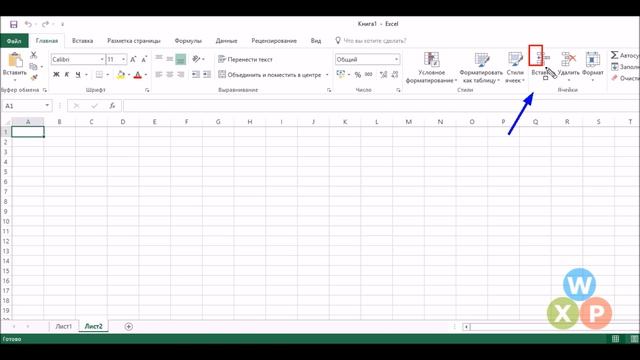Open the font size 11 dropdown
Viewport: 640px width, 360px height.
[x=123, y=60]
